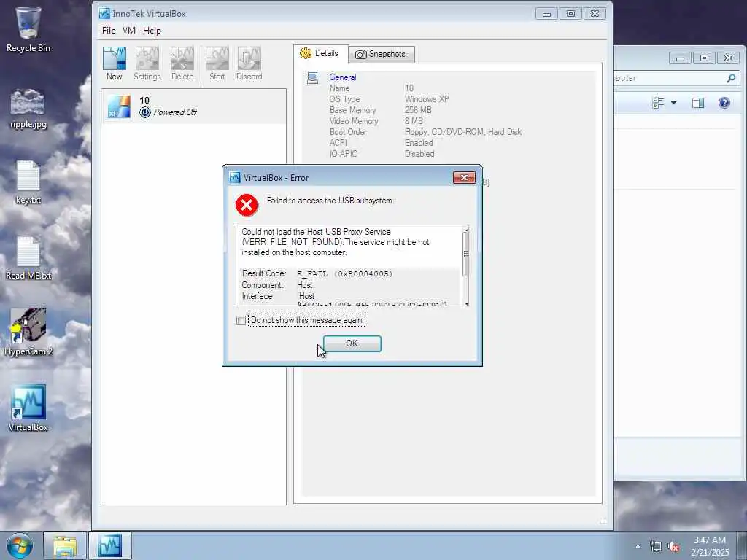The height and width of the screenshot is (560, 747).
Task: Open the Windows Start orb
Action: pos(20,545)
